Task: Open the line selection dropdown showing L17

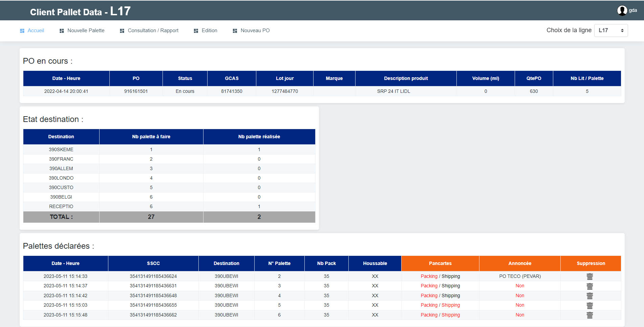Action: (x=611, y=30)
